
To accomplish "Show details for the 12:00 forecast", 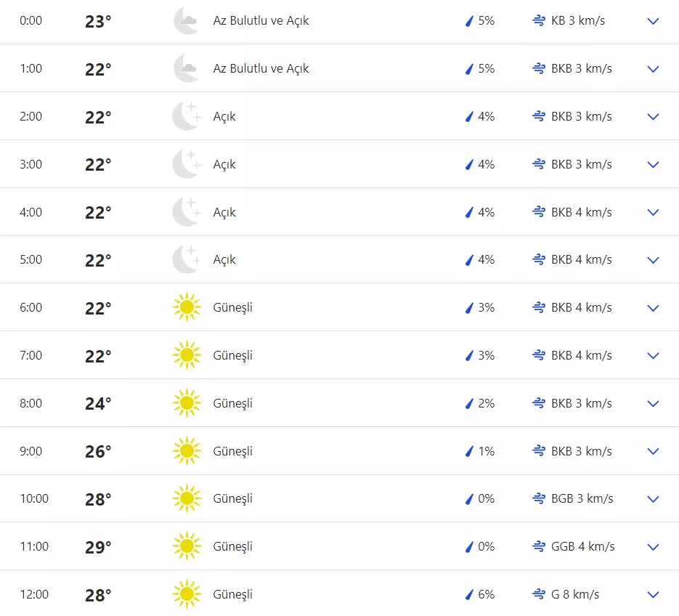I will point(653,595).
